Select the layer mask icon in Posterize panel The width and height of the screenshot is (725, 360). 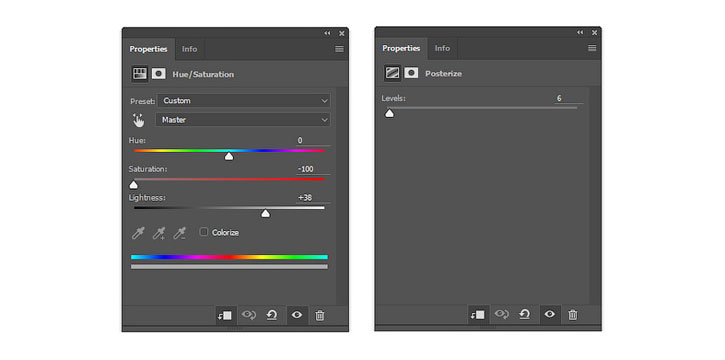[411, 73]
